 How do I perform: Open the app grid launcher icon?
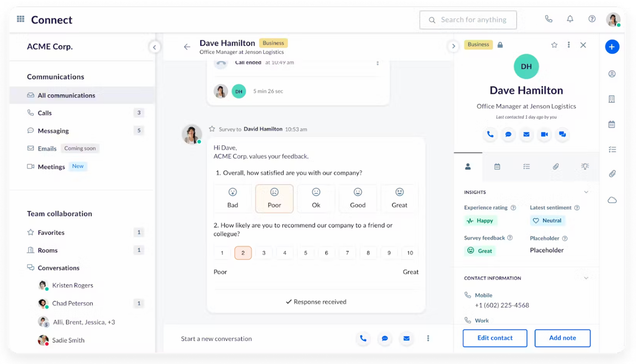point(21,19)
